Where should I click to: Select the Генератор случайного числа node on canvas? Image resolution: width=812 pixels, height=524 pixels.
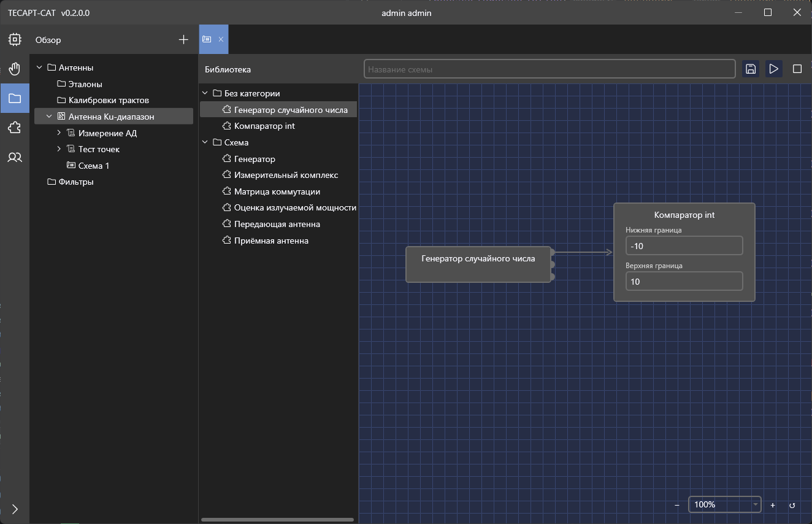(x=478, y=264)
